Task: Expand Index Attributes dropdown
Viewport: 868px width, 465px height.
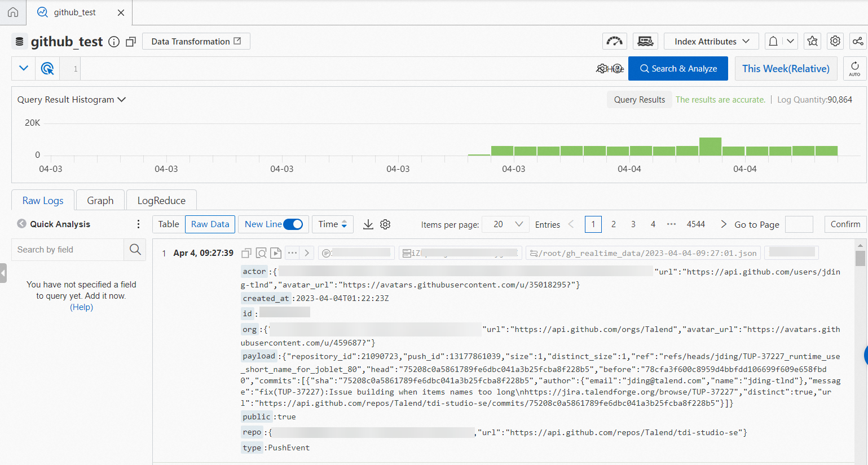Action: 712,41
